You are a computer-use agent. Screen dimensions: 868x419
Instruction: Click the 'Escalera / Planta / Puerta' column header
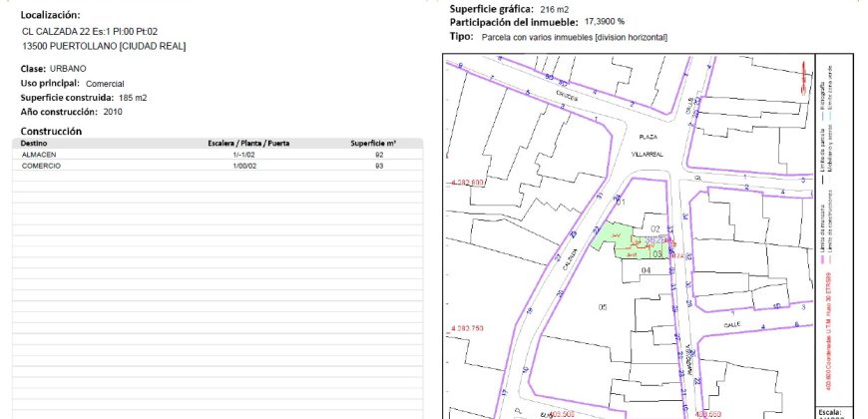pos(247,144)
